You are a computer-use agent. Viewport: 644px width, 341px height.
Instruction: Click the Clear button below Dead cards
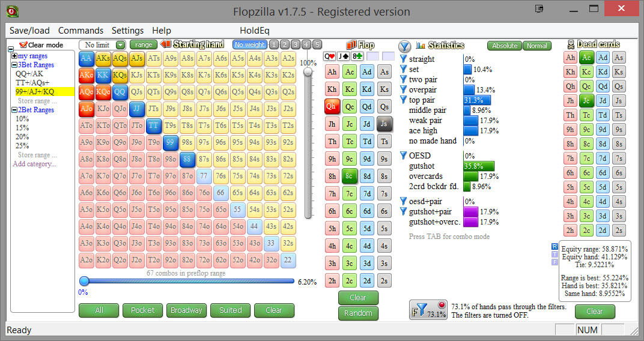pos(595,312)
